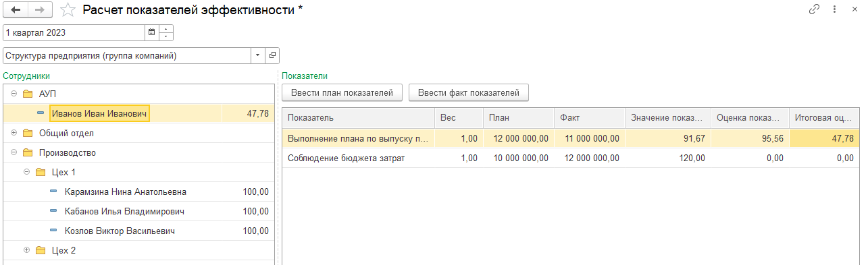
Task: Expand the Цех 2 group
Action: [27, 250]
